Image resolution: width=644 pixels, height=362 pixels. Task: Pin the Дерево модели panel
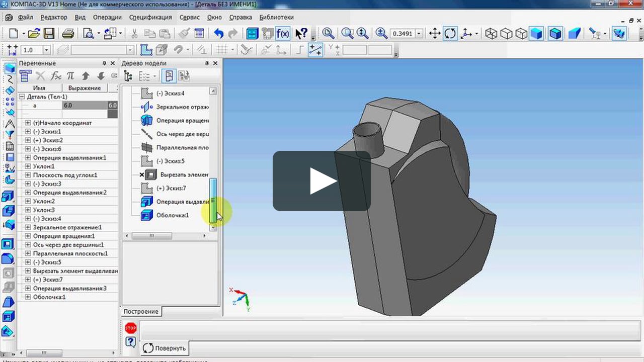[207, 63]
